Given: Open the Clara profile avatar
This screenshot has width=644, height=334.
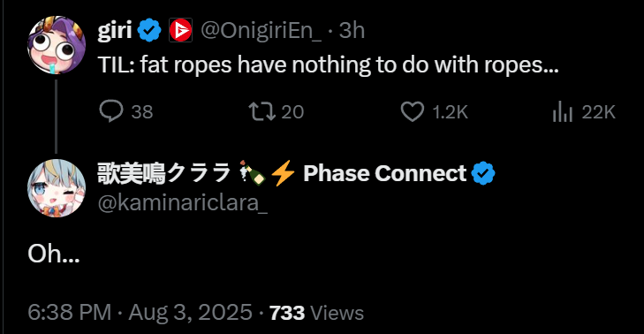Looking at the screenshot, I should (57, 188).
